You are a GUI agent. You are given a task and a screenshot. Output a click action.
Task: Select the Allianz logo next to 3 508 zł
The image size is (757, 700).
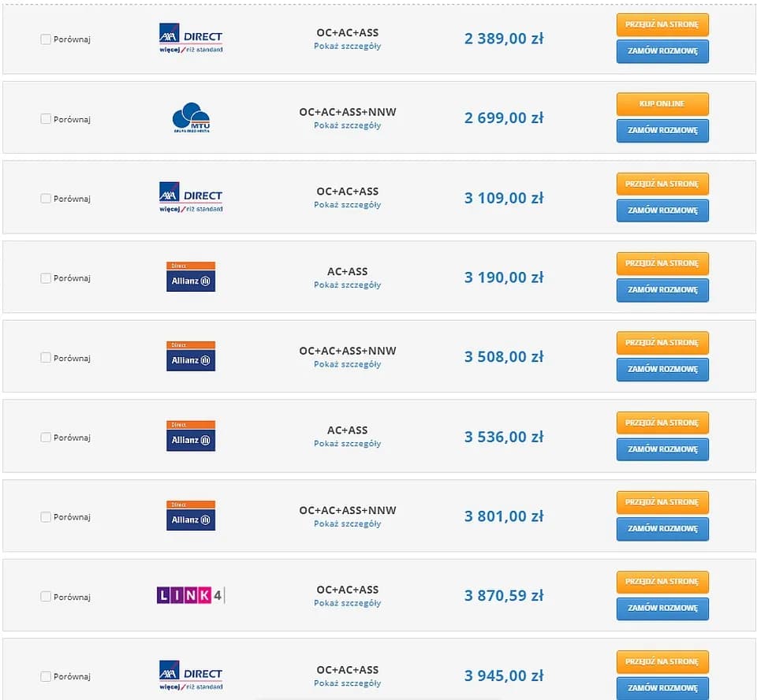click(190, 356)
